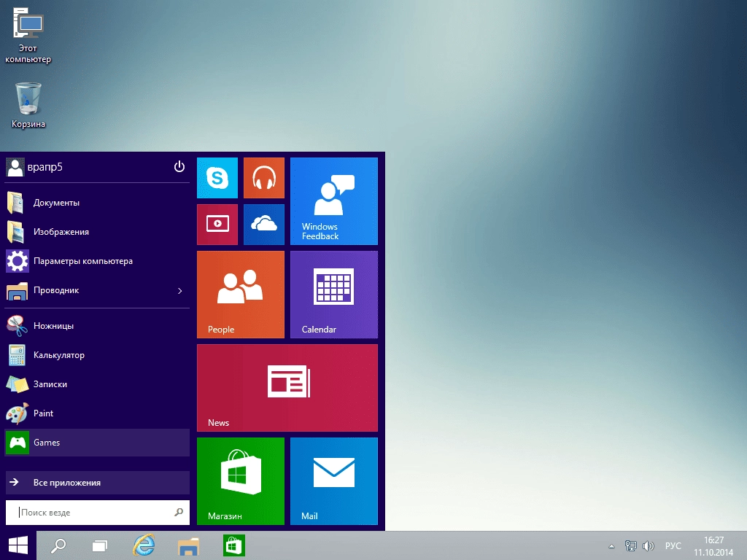Open the Video player tile
This screenshot has height=560, width=747.
(x=217, y=225)
